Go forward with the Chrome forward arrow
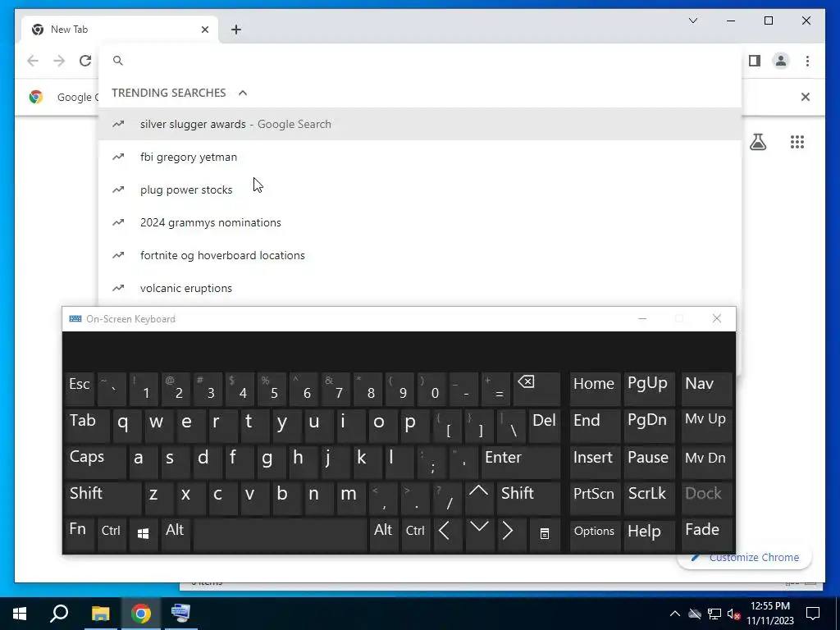This screenshot has width=840, height=630. click(x=59, y=61)
